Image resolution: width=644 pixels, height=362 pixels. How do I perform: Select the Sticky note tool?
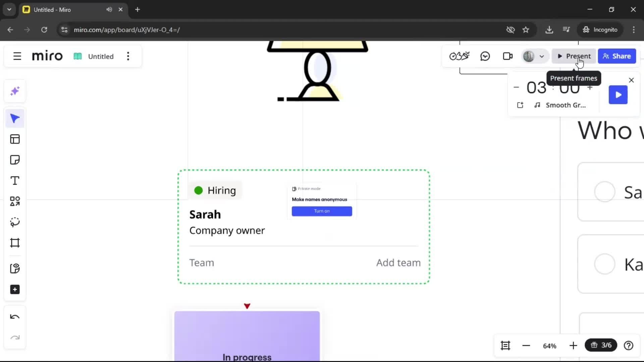click(15, 160)
